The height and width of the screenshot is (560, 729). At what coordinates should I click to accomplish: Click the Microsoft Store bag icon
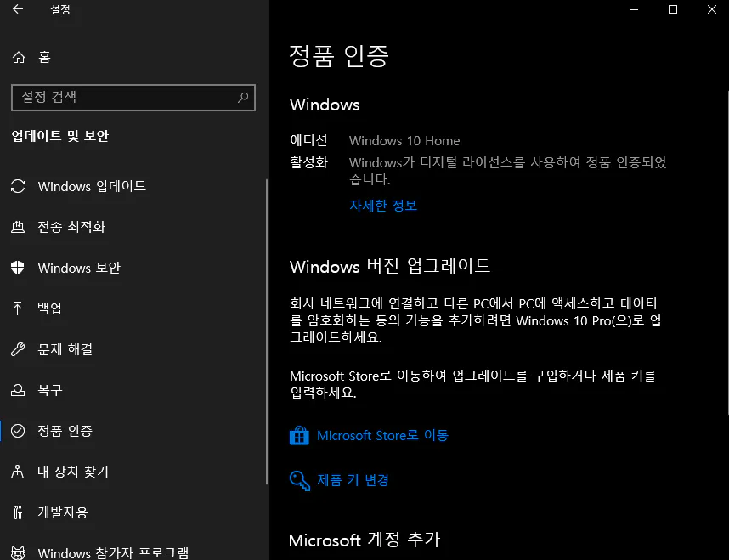click(x=299, y=436)
